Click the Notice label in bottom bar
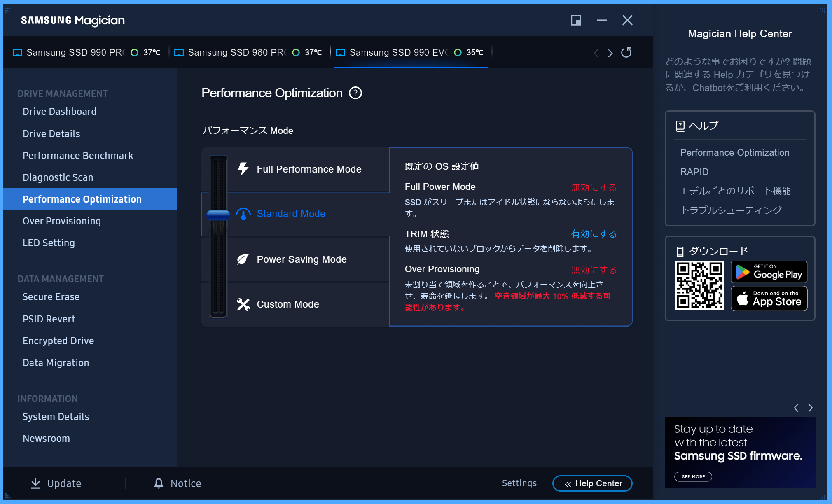This screenshot has width=832, height=504. 186,483
